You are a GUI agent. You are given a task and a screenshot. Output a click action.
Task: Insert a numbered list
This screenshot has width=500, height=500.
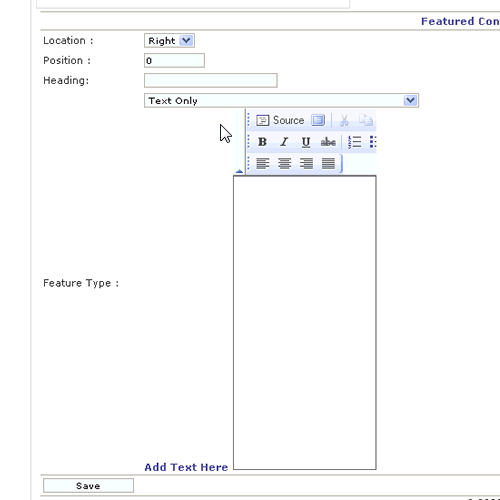(x=354, y=142)
